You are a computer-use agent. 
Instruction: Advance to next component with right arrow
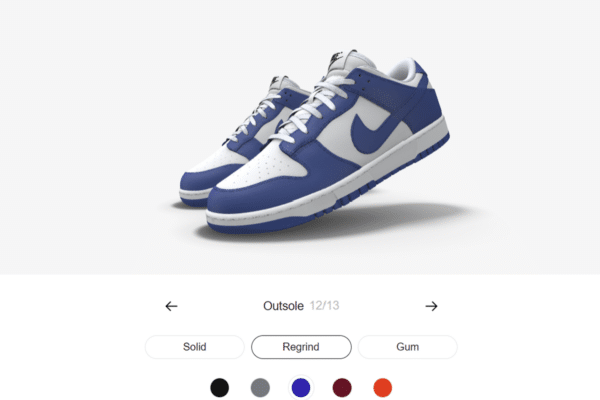click(x=431, y=306)
